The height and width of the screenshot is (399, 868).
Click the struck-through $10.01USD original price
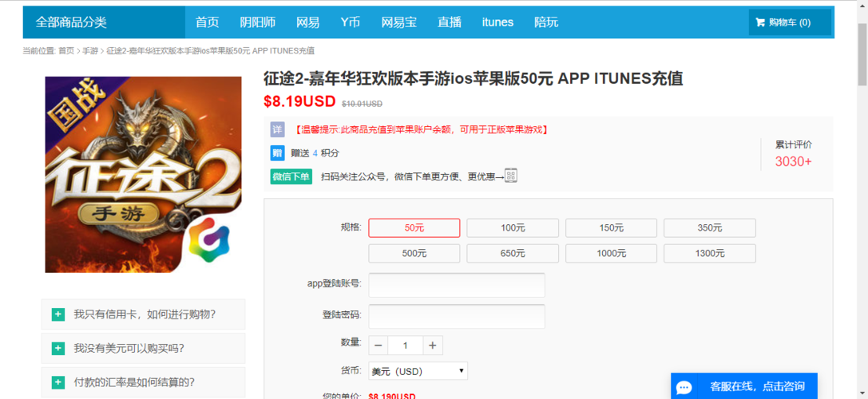pos(362,104)
